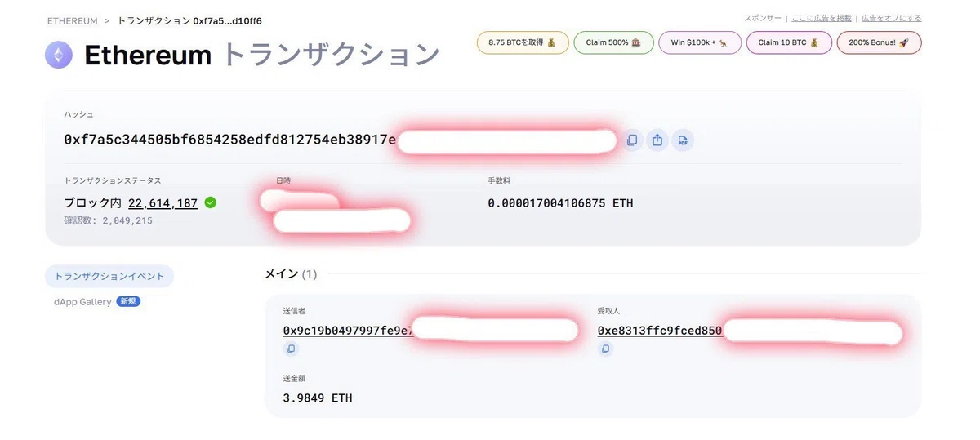Share the transaction via share icon
Image resolution: width=980 pixels, height=440 pixels.
657,140
